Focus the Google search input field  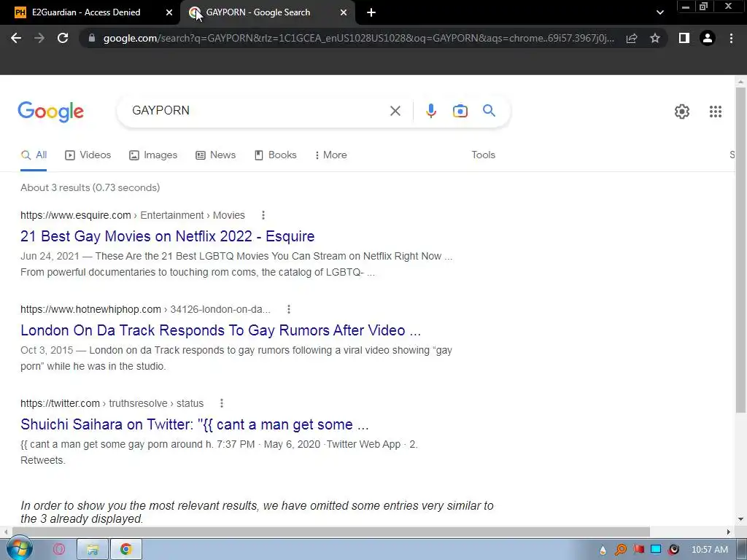pos(258,111)
